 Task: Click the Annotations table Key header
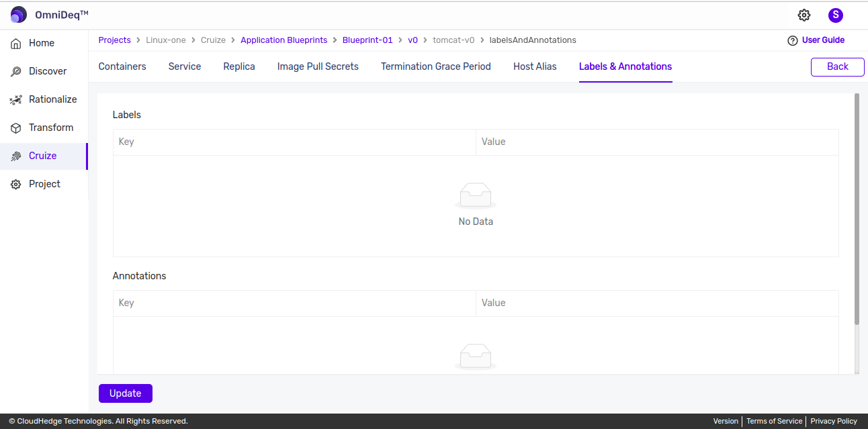[294, 303]
